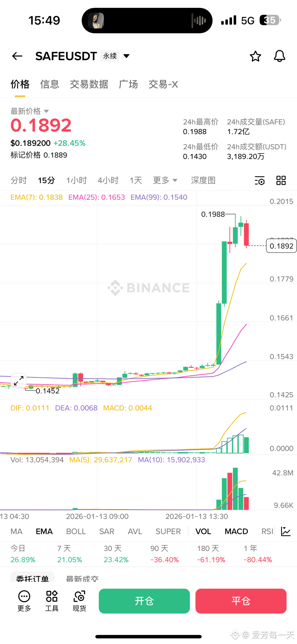297x644 pixels.
Task: Tap the Vol: 13,054,394 volume legend
Action: coord(37,460)
